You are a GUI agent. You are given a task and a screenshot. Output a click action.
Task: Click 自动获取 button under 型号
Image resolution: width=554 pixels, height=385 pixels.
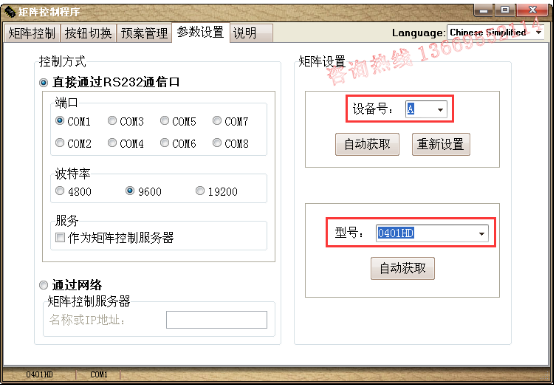coord(402,268)
